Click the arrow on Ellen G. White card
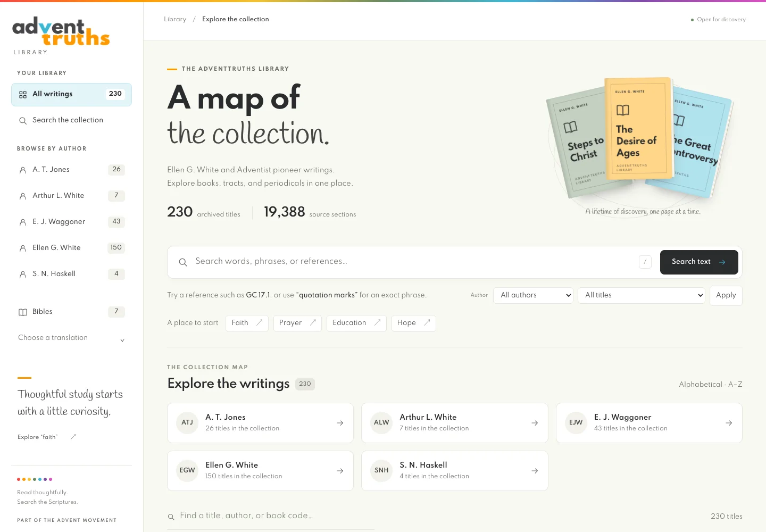This screenshot has height=532, width=766. point(340,471)
